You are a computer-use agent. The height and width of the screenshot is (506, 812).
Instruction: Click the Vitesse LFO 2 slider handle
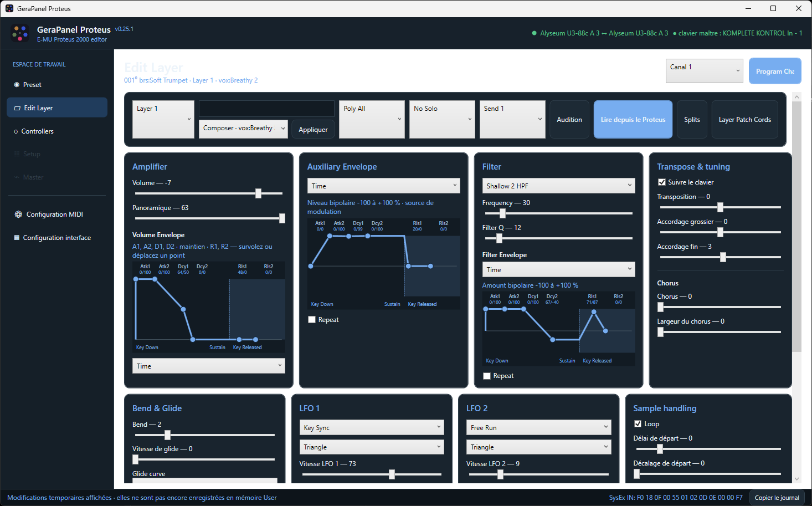(x=500, y=474)
